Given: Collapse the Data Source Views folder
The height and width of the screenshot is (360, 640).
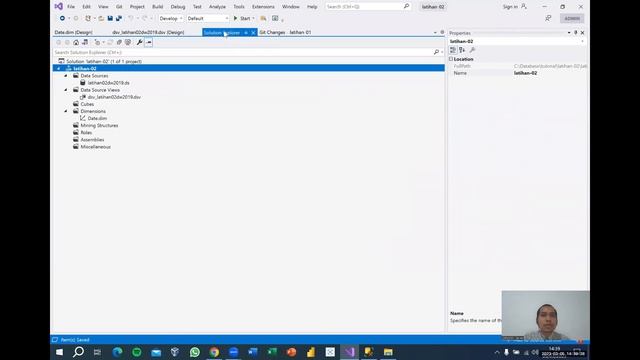Looking at the screenshot, I should tap(66, 90).
